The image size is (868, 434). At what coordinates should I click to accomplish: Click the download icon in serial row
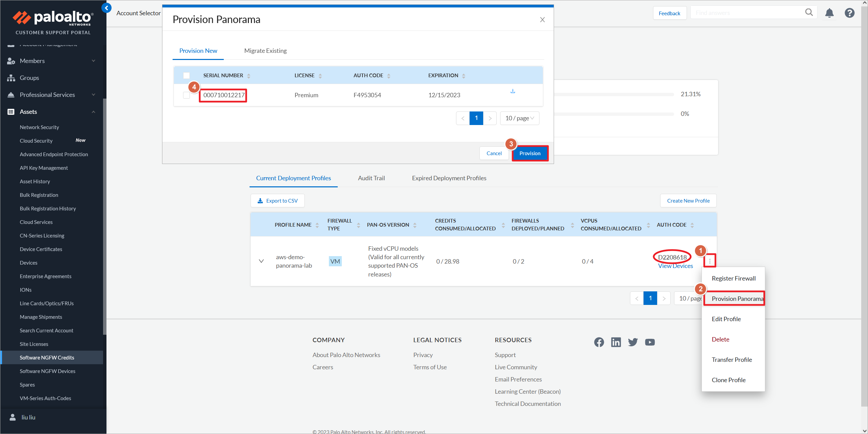click(513, 91)
